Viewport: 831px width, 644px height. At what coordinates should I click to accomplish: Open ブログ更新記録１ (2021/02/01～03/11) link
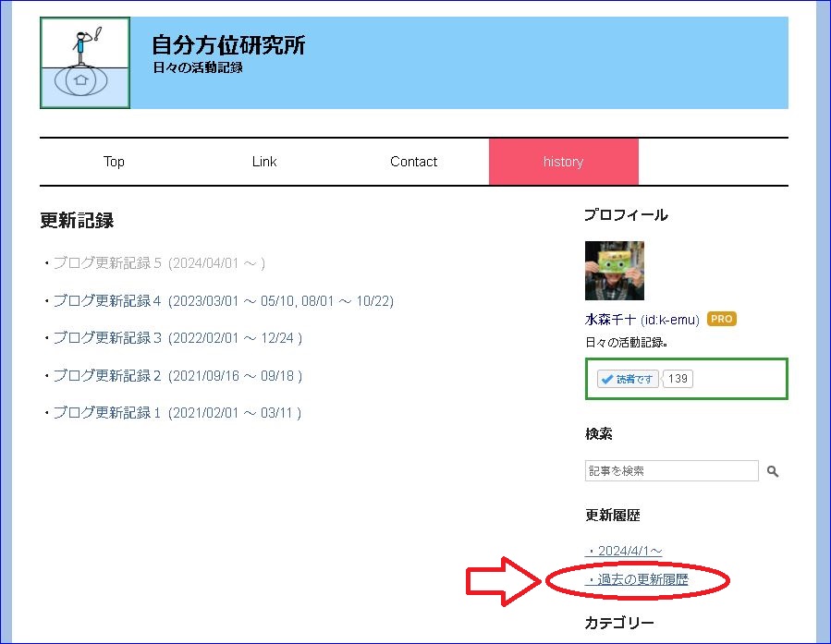click(x=177, y=413)
